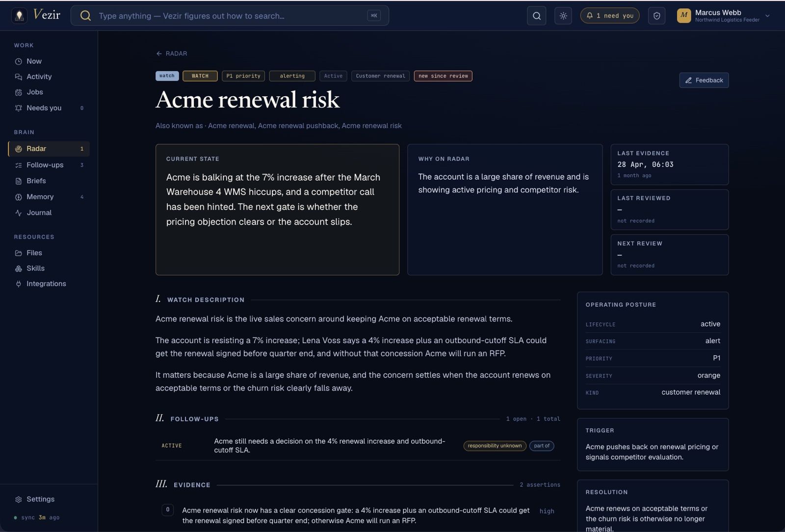The width and height of the screenshot is (785, 532).
Task: Expand the Marcus Webb account dropdown chevron
Action: tap(767, 16)
